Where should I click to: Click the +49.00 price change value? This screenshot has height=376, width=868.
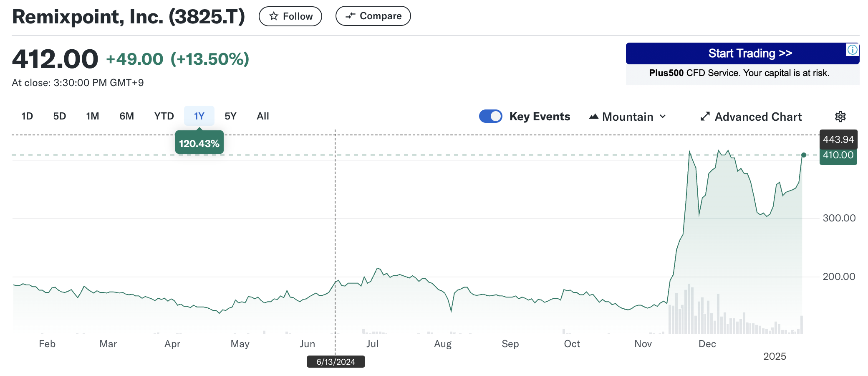[x=135, y=59]
